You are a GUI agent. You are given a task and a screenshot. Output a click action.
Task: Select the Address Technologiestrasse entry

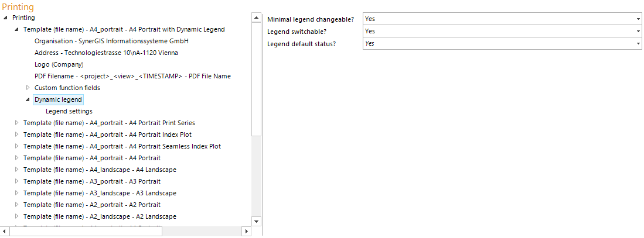click(106, 53)
